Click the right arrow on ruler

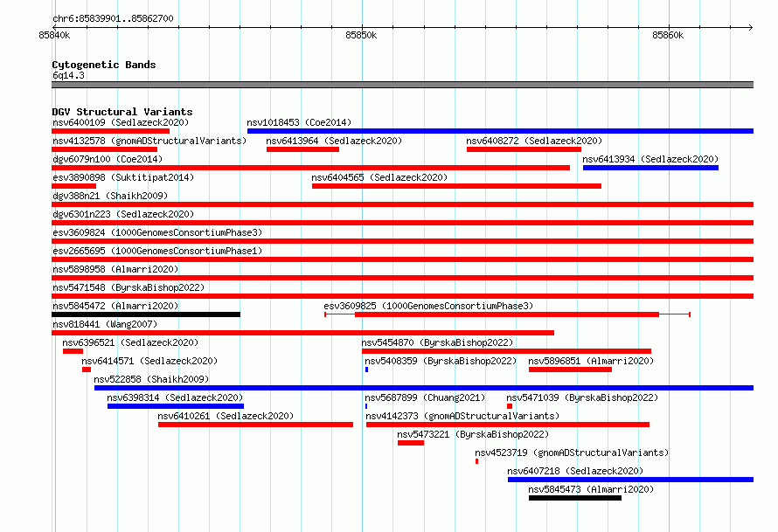(x=750, y=27)
